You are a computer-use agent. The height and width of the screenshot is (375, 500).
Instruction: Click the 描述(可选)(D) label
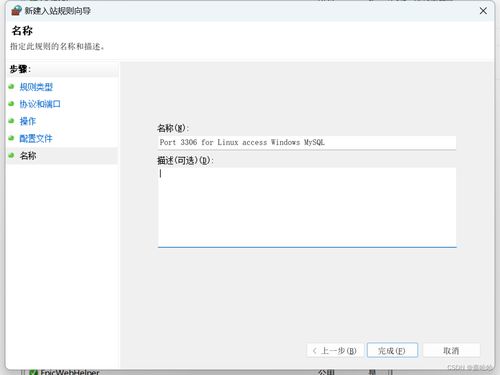click(185, 161)
